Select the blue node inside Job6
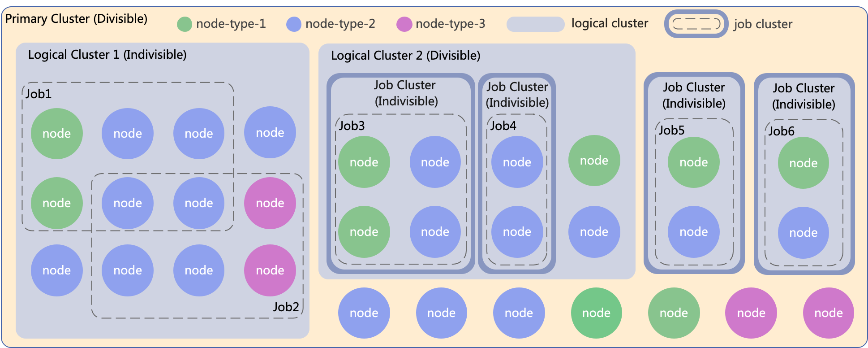This screenshot has height=348, width=868. (804, 233)
